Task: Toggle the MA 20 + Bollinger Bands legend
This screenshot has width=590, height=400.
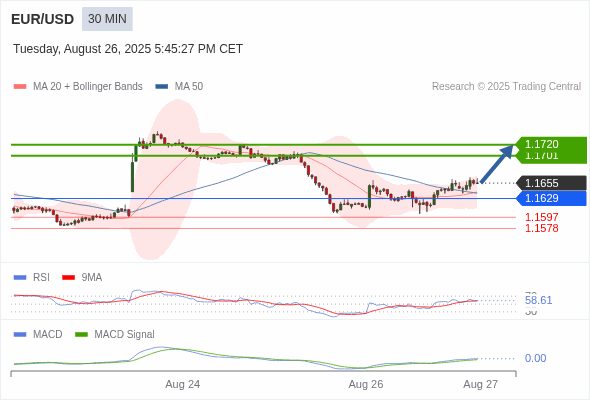Action: click(x=88, y=87)
